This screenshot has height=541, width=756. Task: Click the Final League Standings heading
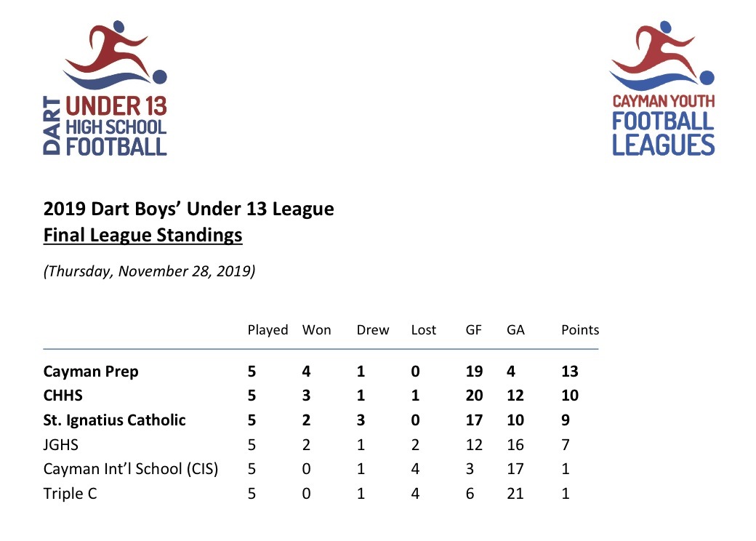point(143,236)
